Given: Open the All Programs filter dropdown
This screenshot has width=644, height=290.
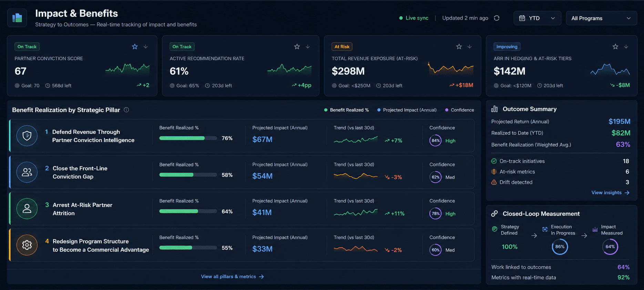Looking at the screenshot, I should tap(601, 18).
